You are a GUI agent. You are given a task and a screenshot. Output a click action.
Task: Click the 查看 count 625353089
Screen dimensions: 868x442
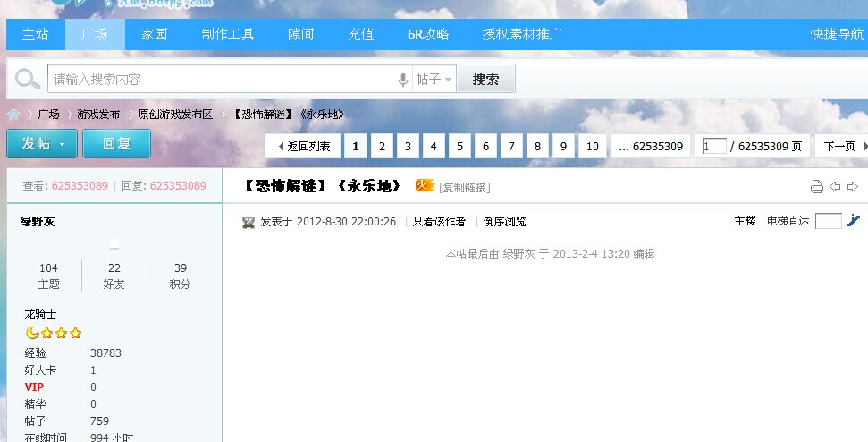pos(80,185)
